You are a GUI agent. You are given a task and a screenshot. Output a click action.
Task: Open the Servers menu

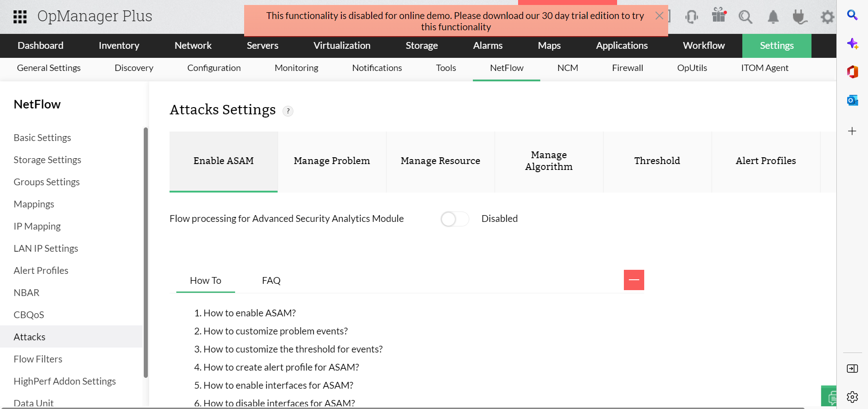coord(263,46)
